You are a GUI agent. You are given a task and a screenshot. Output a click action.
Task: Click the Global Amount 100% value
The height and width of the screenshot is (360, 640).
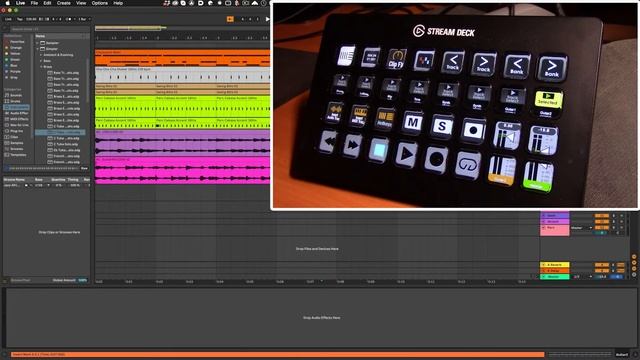82,280
